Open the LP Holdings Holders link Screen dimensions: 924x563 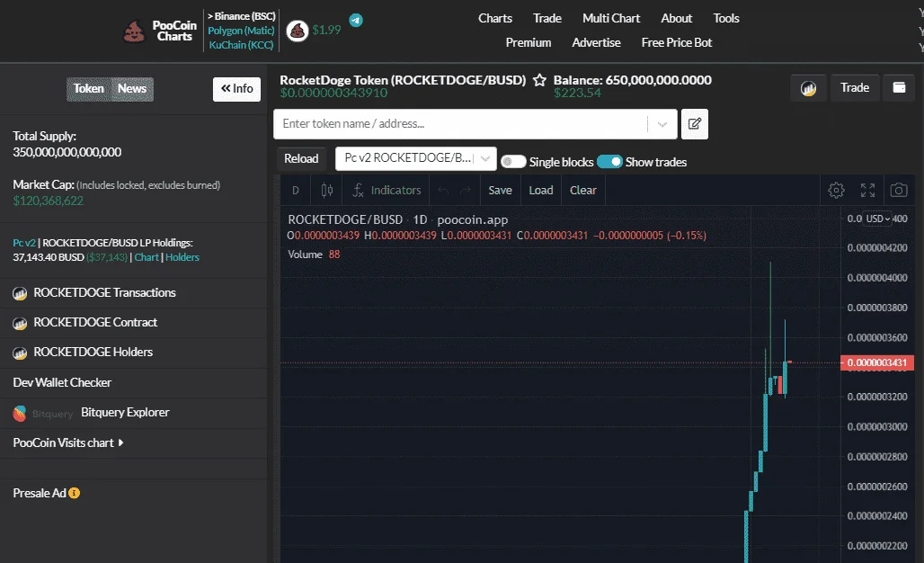(x=182, y=257)
